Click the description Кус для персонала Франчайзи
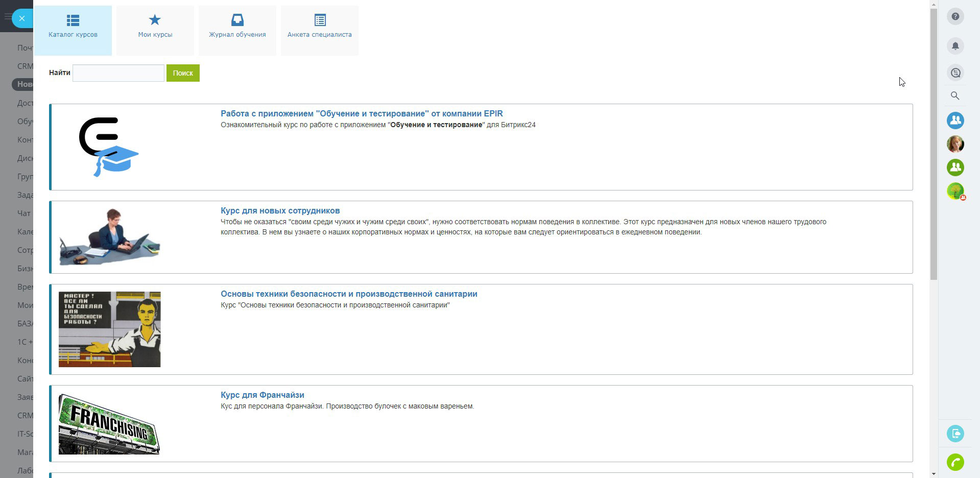The height and width of the screenshot is (478, 980). coord(347,407)
